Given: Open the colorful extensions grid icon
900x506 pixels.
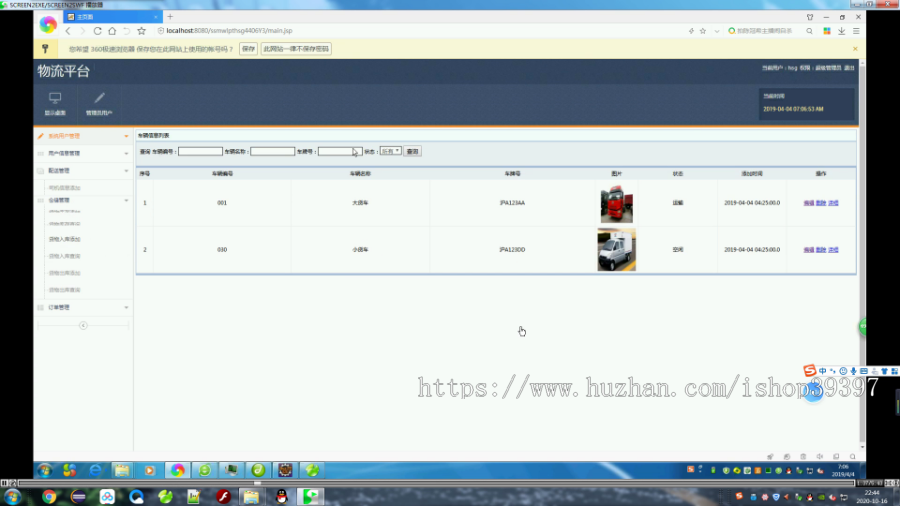Looking at the screenshot, I should tap(827, 31).
